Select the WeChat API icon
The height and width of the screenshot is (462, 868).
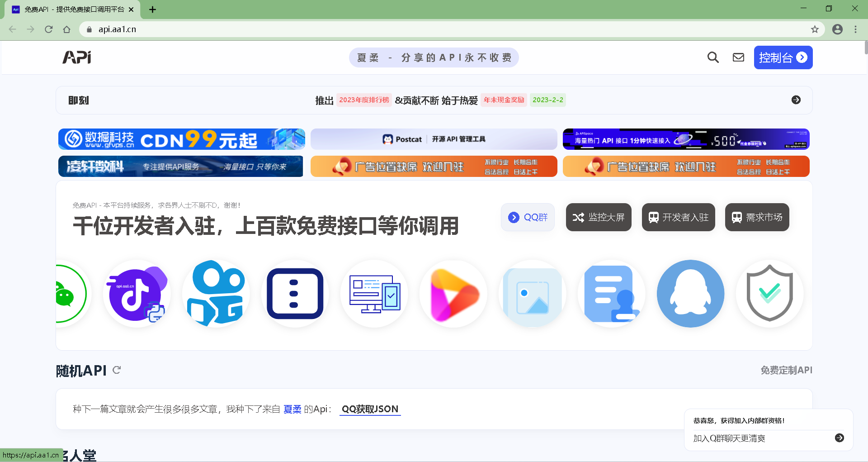[71, 294]
